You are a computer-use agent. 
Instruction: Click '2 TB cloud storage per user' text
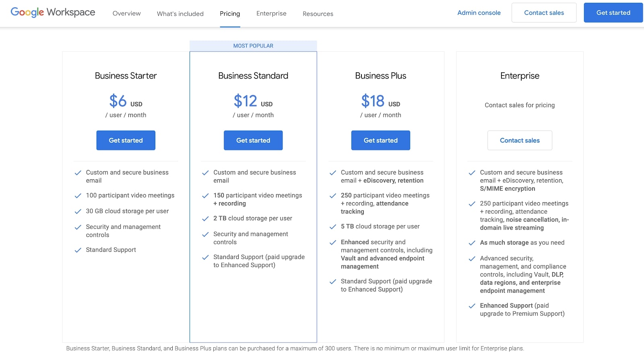(253, 218)
